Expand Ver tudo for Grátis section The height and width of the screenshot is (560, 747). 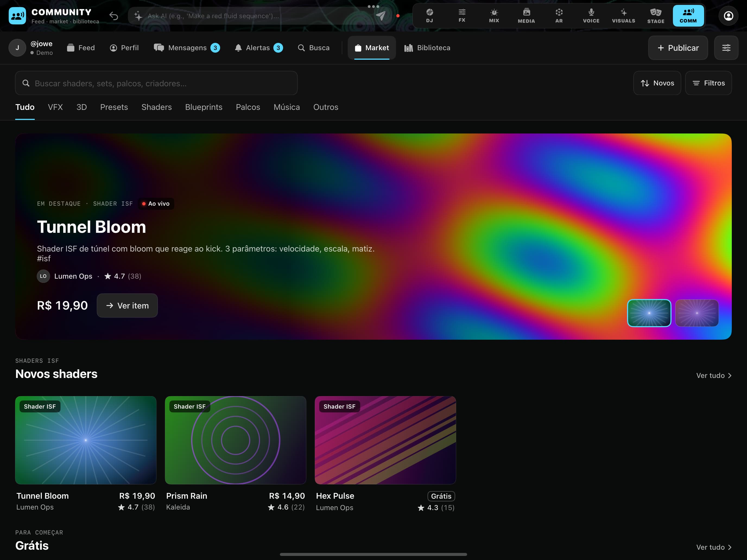714,547
